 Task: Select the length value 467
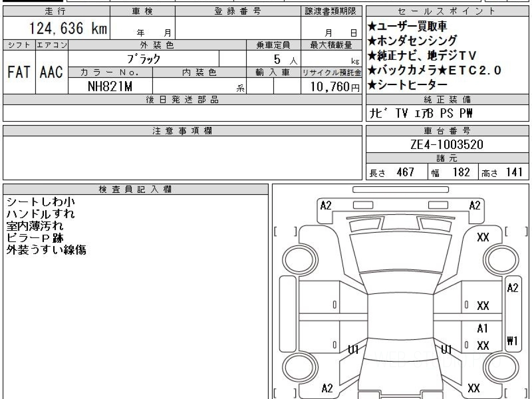click(406, 172)
